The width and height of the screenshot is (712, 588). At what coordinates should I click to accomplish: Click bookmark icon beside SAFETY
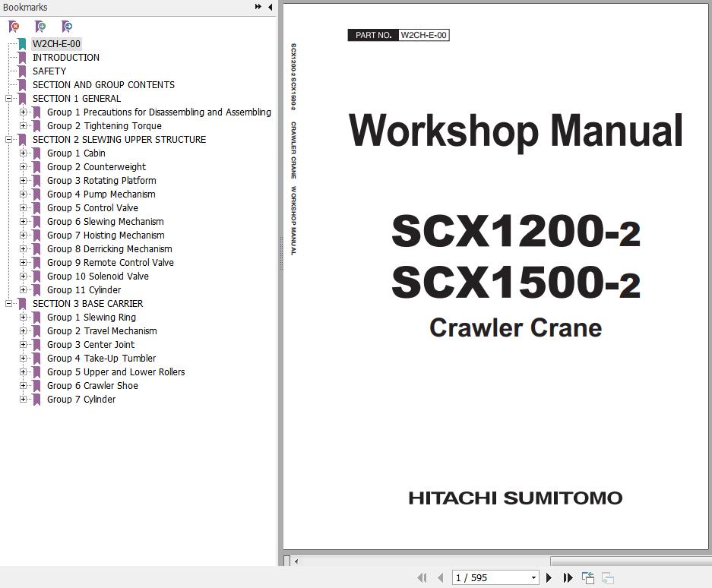[22, 71]
